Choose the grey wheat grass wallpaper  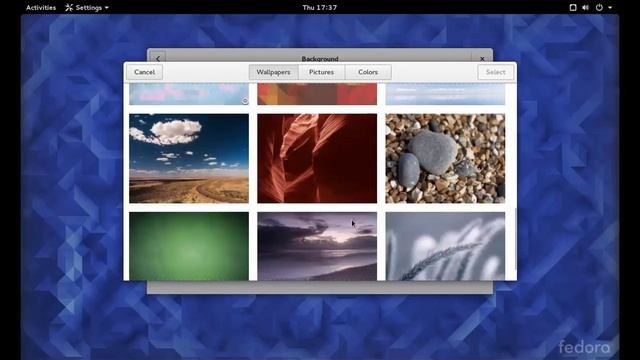pyautogui.click(x=445, y=246)
